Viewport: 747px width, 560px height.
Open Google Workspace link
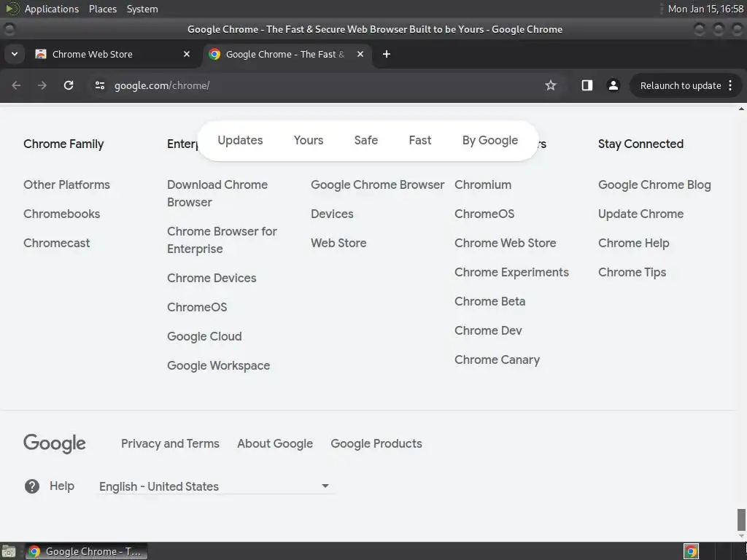(218, 366)
